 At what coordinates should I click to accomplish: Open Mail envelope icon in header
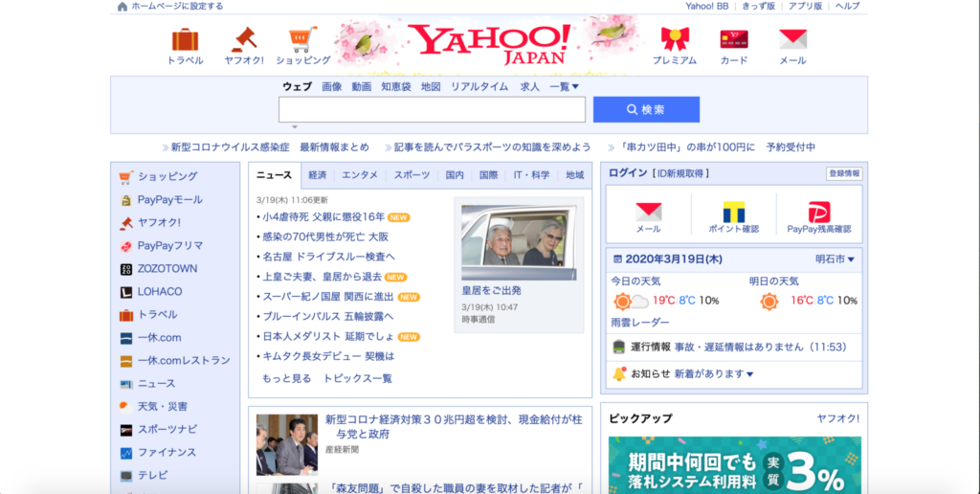click(x=792, y=39)
